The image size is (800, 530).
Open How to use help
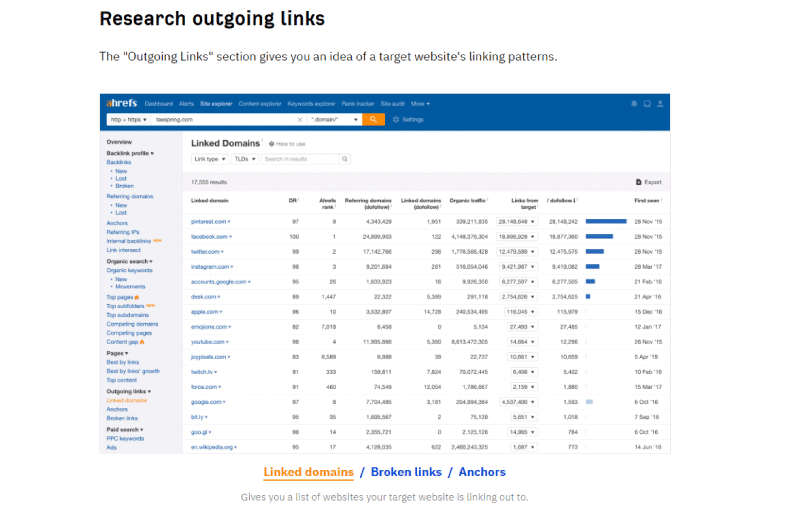287,144
